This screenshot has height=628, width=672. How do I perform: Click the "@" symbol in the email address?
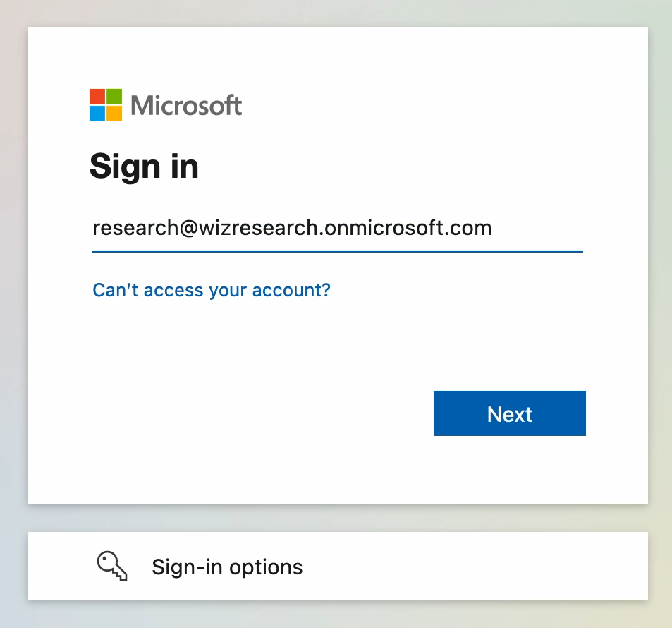pyautogui.click(x=189, y=228)
